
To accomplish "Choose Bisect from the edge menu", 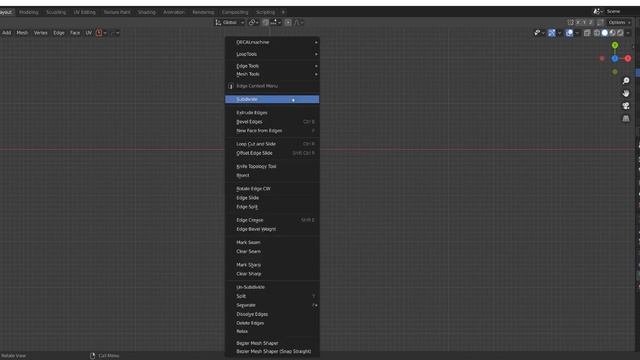I will [272, 176].
